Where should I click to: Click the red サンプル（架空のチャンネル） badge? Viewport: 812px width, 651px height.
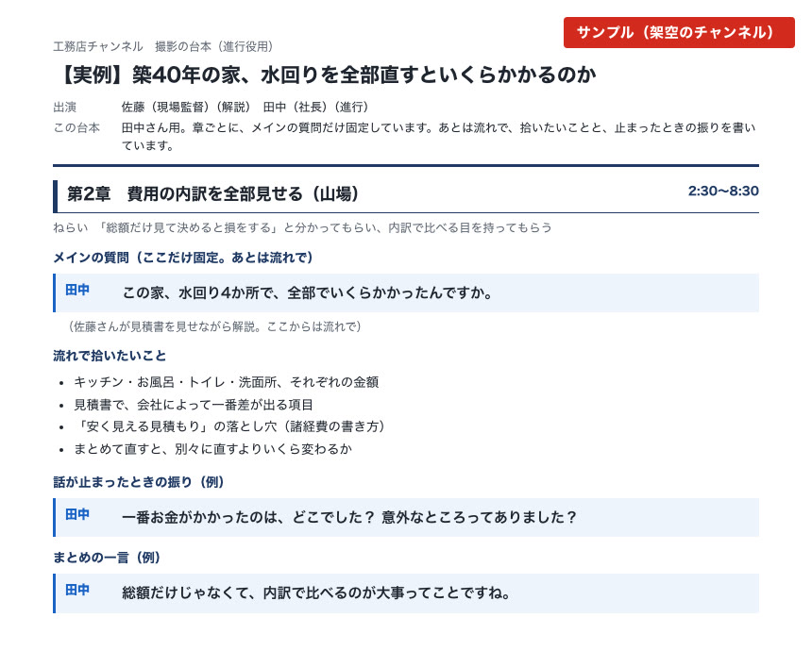[678, 33]
